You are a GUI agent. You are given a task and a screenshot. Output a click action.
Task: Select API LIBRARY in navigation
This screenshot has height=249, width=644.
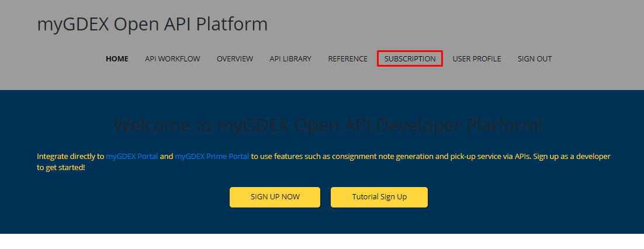[x=290, y=59]
